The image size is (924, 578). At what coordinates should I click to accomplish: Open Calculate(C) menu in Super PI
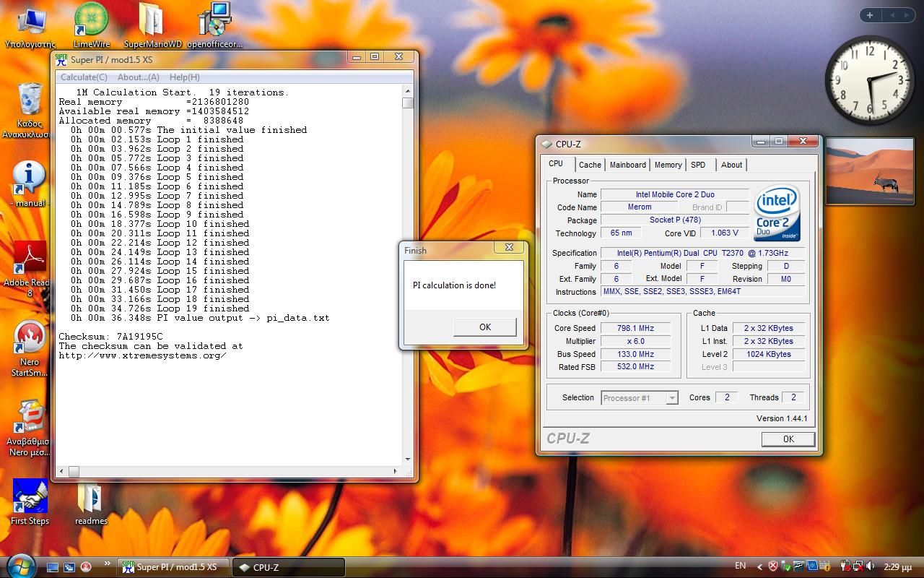(x=84, y=77)
